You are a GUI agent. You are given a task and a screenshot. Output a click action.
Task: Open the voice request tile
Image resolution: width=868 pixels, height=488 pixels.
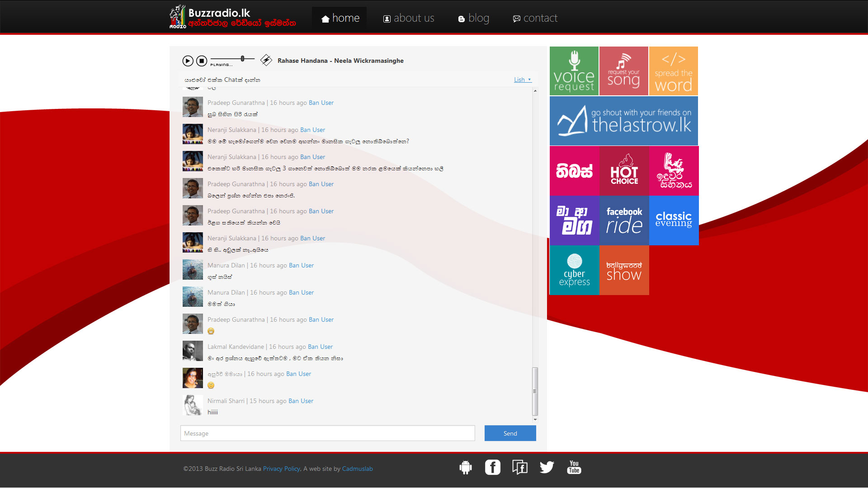pos(574,71)
